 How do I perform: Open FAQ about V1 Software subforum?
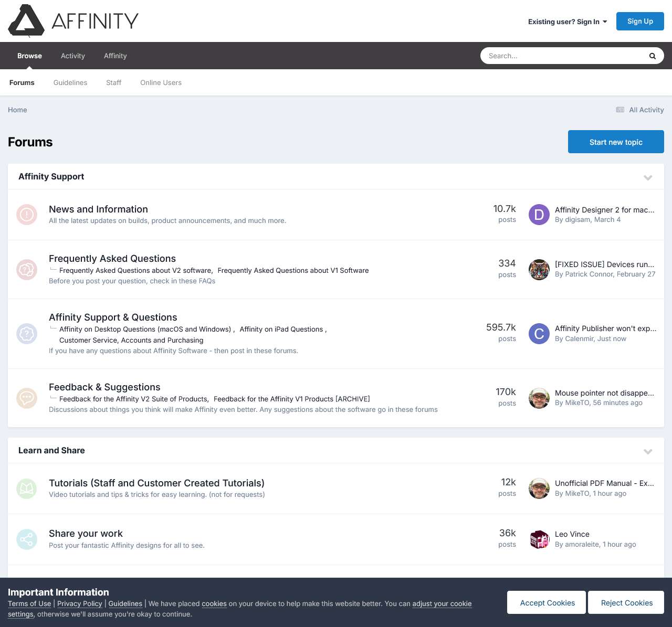[293, 270]
